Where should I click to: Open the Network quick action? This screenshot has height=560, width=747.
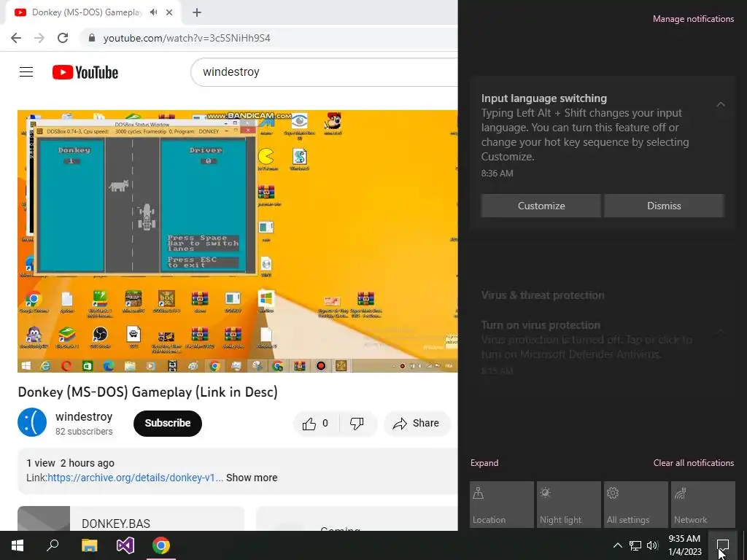coord(703,505)
